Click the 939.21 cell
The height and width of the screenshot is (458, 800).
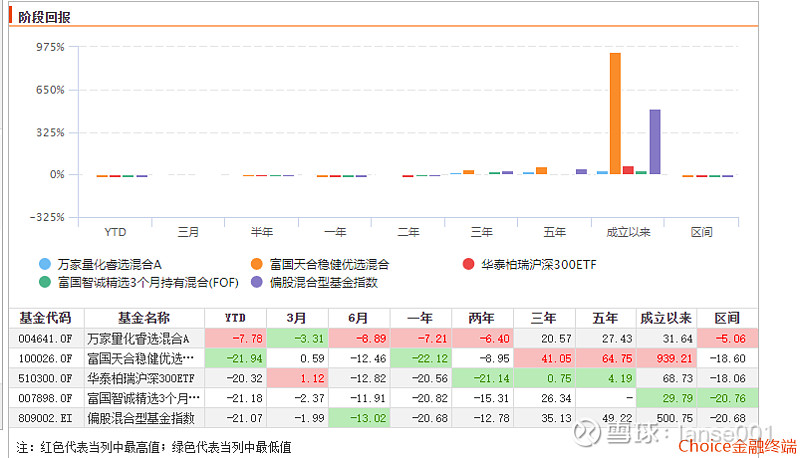click(666, 359)
